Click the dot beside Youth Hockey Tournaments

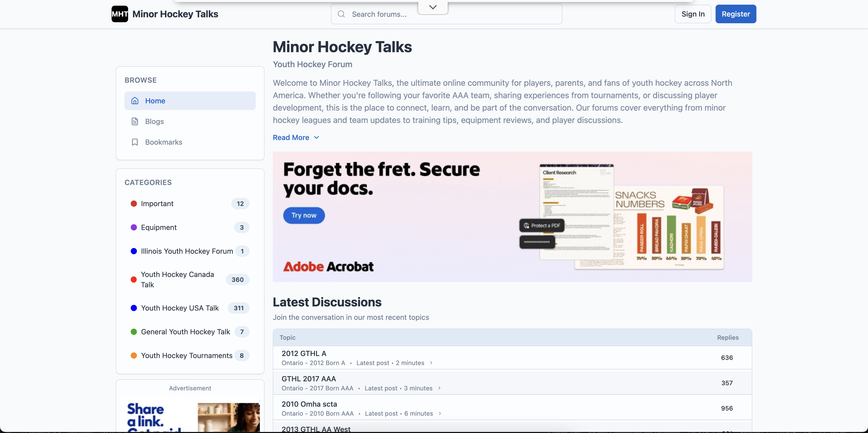[134, 355]
